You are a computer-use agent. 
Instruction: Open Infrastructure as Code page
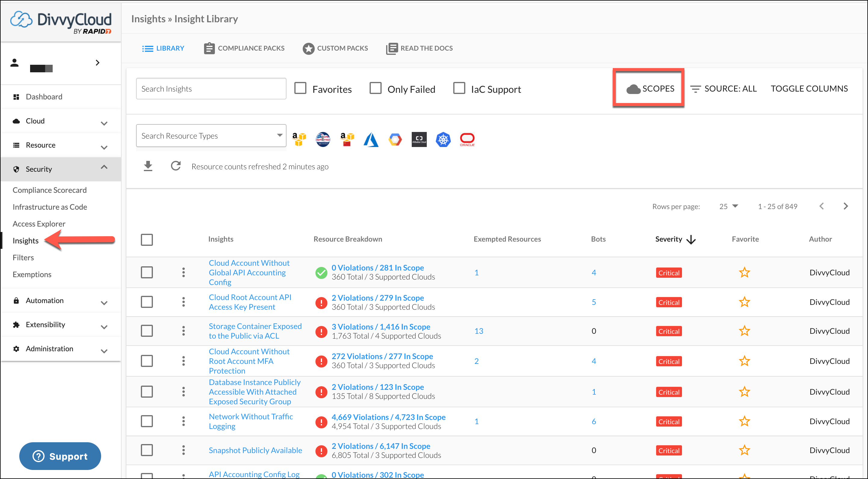tap(50, 207)
